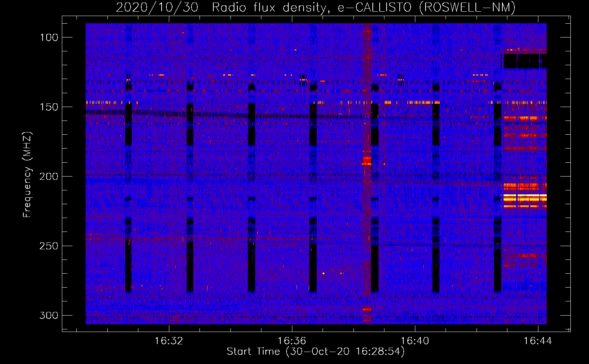Image resolution: width=589 pixels, height=364 pixels.
Task: Select the Frequency (MHZ) axis label
Action: (x=27, y=174)
